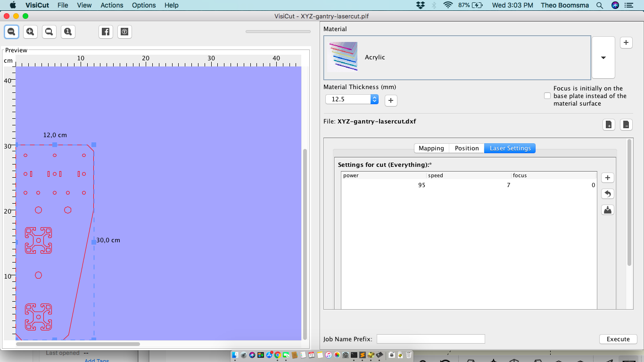Open Notification Center list icon

(628, 5)
